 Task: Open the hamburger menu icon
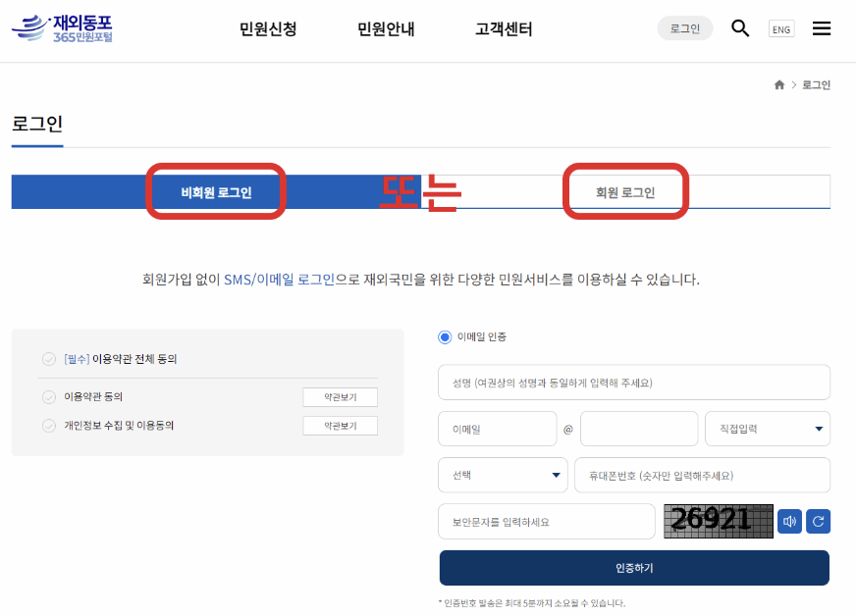(822, 27)
